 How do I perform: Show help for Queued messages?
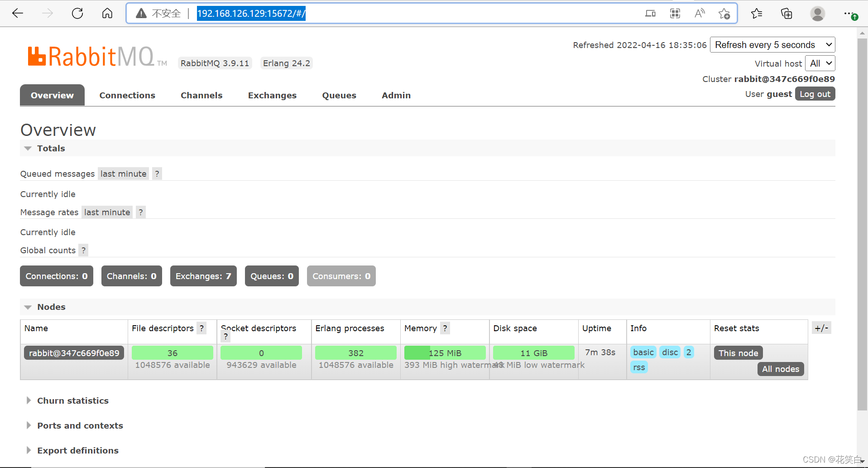coord(157,174)
